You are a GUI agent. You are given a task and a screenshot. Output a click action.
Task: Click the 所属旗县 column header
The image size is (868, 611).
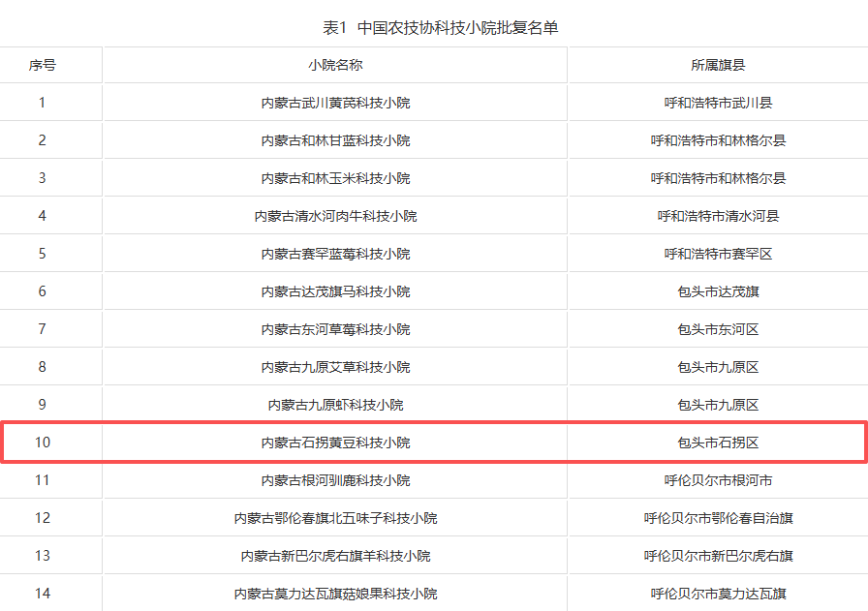tap(718, 65)
